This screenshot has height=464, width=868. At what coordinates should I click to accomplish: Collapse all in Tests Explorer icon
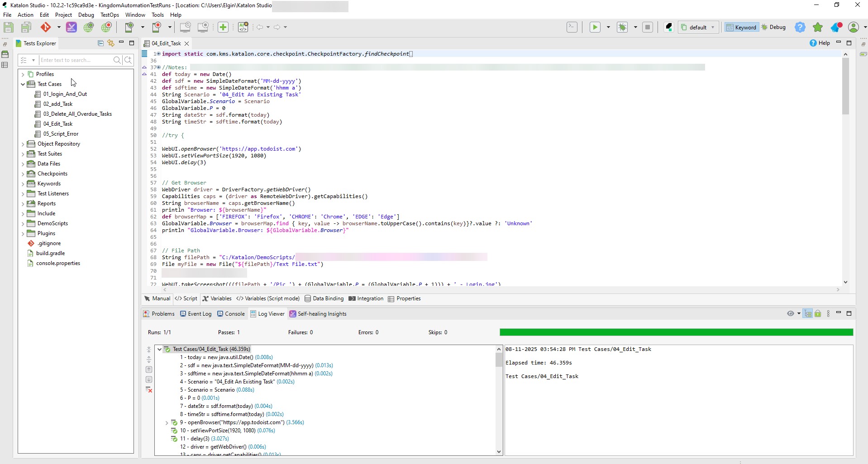(x=100, y=43)
